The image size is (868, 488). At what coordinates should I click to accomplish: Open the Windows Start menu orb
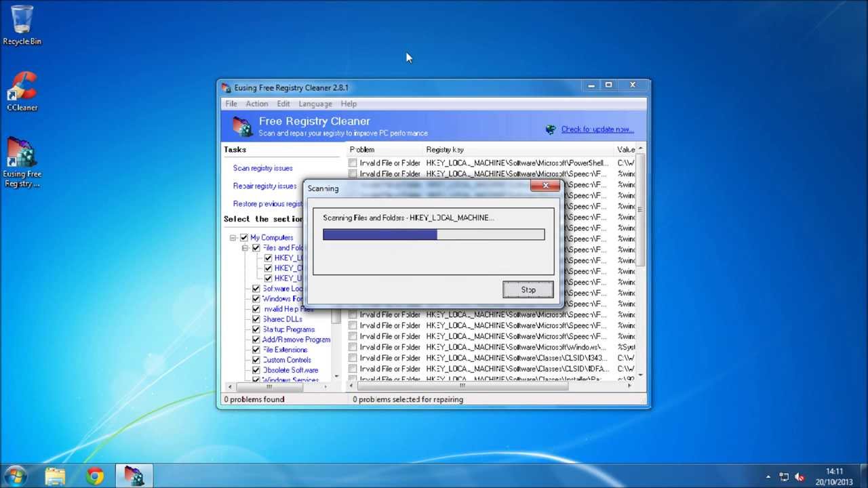[16, 476]
